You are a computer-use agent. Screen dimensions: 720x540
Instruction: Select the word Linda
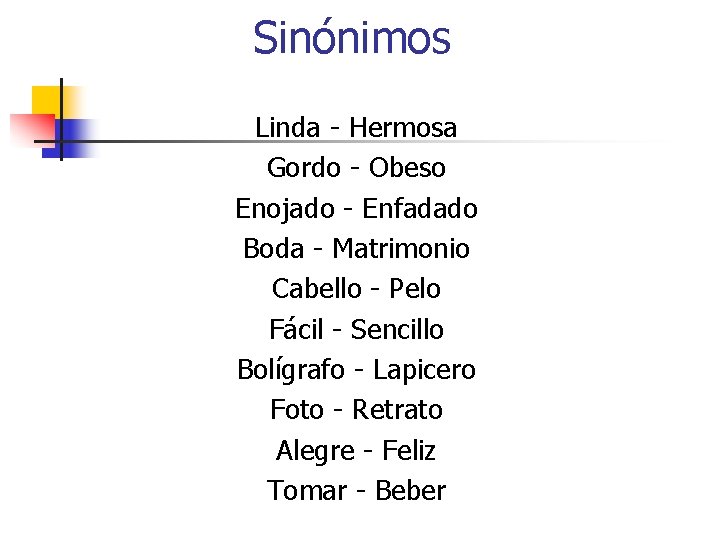coord(287,128)
